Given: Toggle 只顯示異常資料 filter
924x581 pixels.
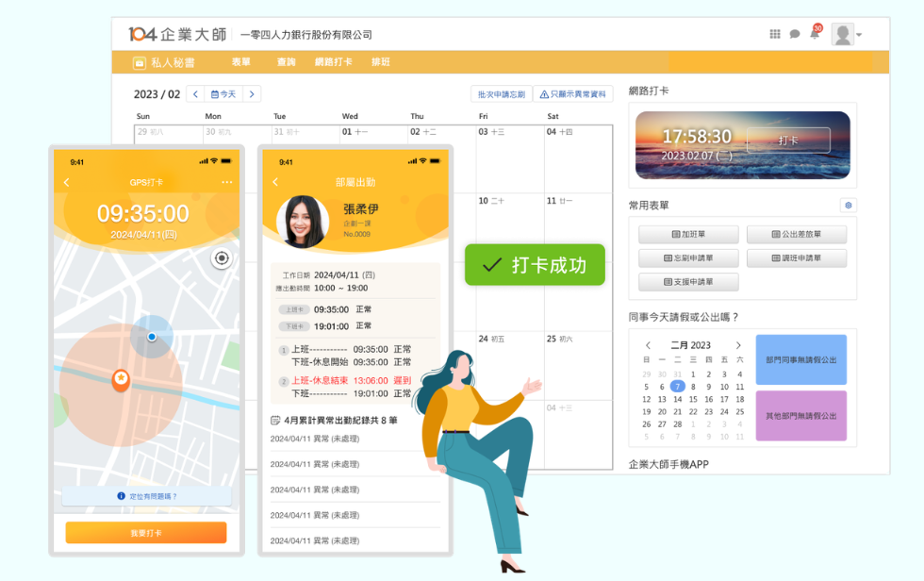Looking at the screenshot, I should (572, 94).
